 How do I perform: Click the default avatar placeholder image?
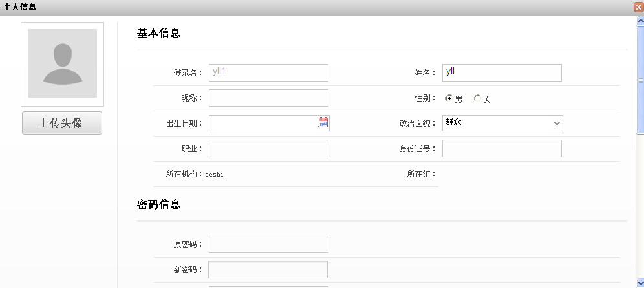[x=62, y=63]
